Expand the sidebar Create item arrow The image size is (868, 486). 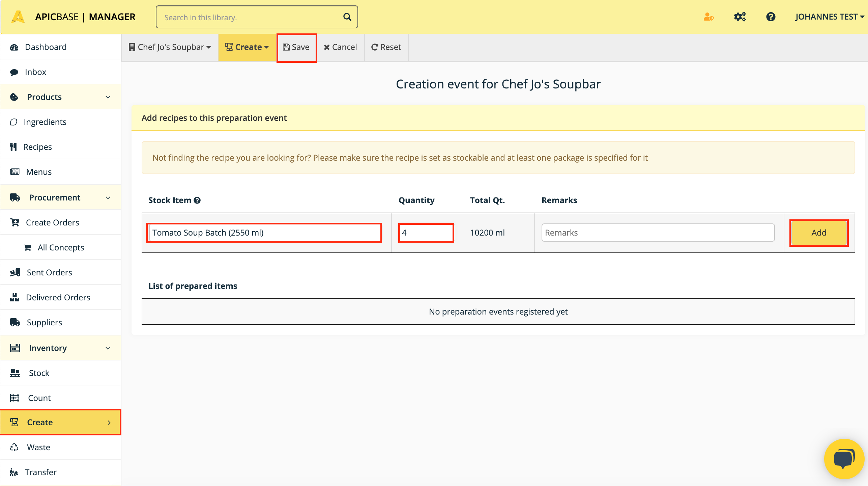click(x=109, y=423)
